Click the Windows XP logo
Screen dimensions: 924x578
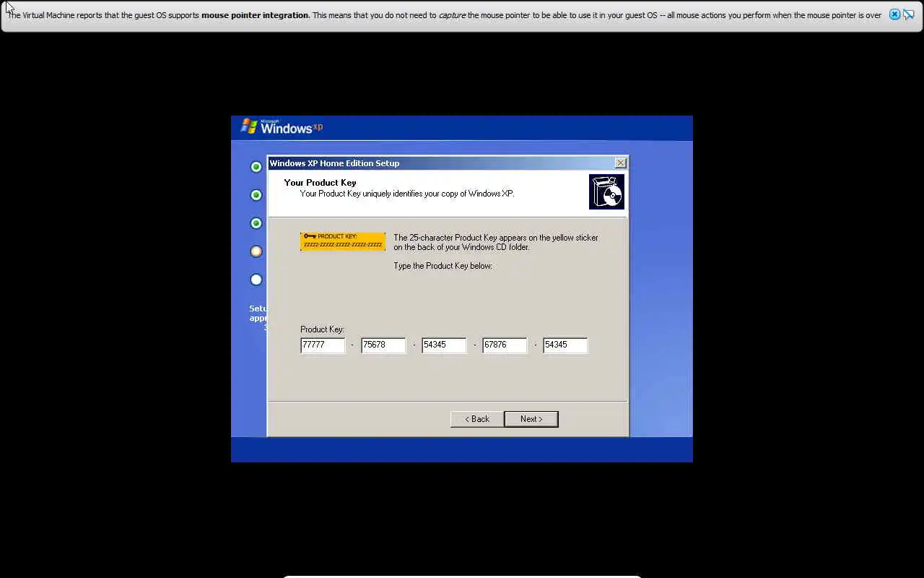(x=282, y=127)
